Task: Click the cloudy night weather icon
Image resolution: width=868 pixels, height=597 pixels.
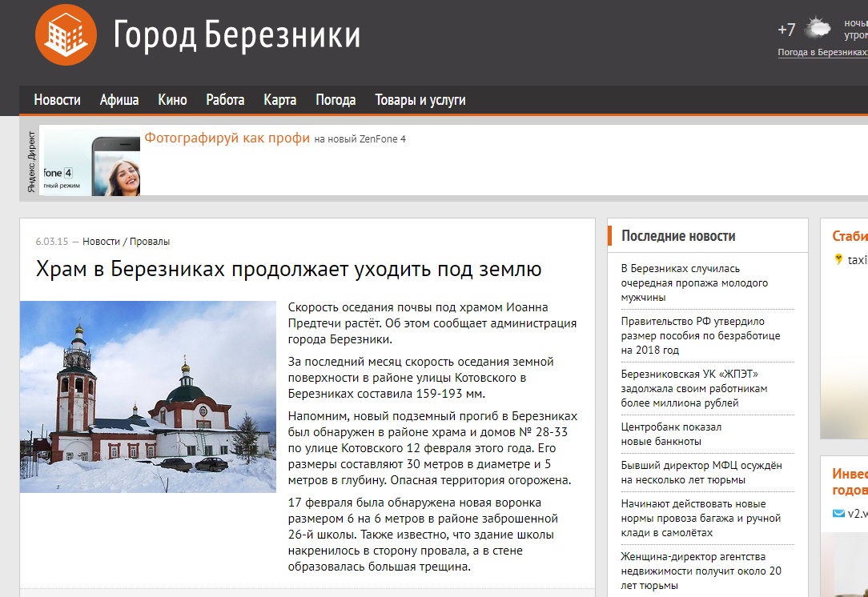Action: [x=818, y=29]
